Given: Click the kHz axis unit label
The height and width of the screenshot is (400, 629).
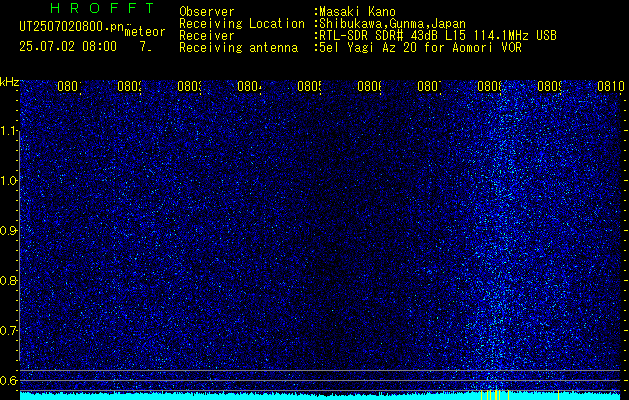Looking at the screenshot, I should pos(10,82).
